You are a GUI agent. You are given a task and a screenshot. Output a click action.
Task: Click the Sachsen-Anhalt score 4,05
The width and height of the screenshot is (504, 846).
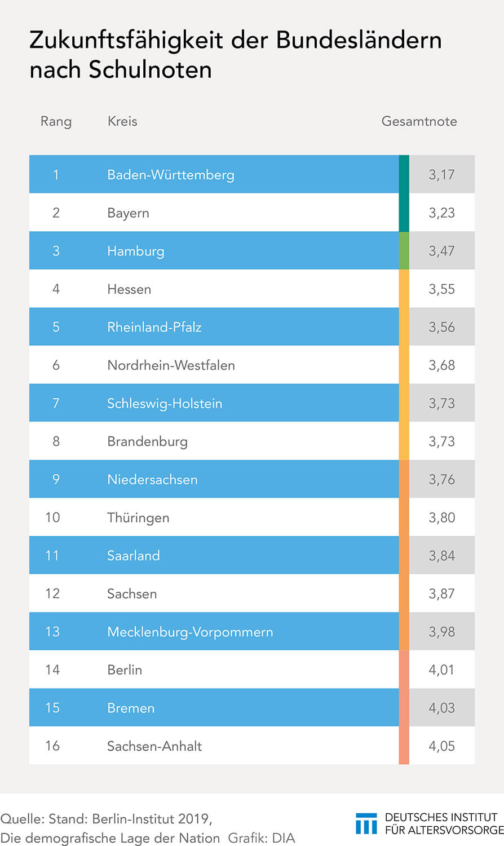(x=441, y=746)
